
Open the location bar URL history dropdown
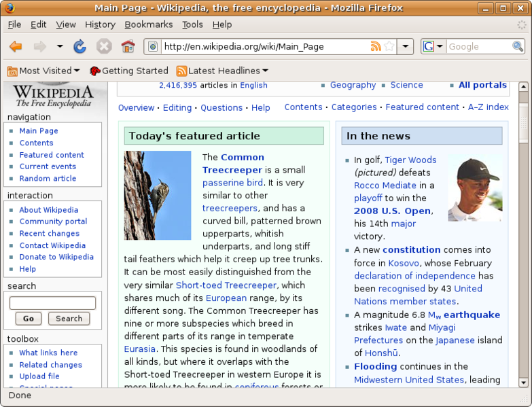pos(406,46)
